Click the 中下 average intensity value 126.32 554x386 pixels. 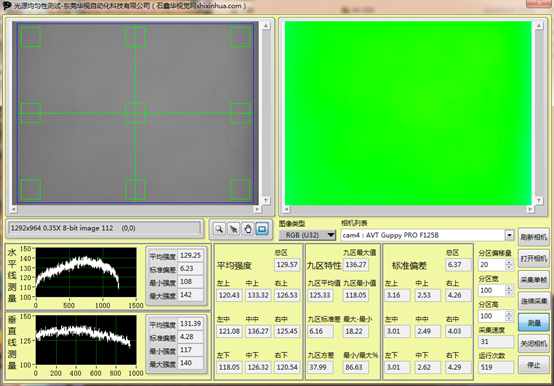pyautogui.click(x=258, y=367)
